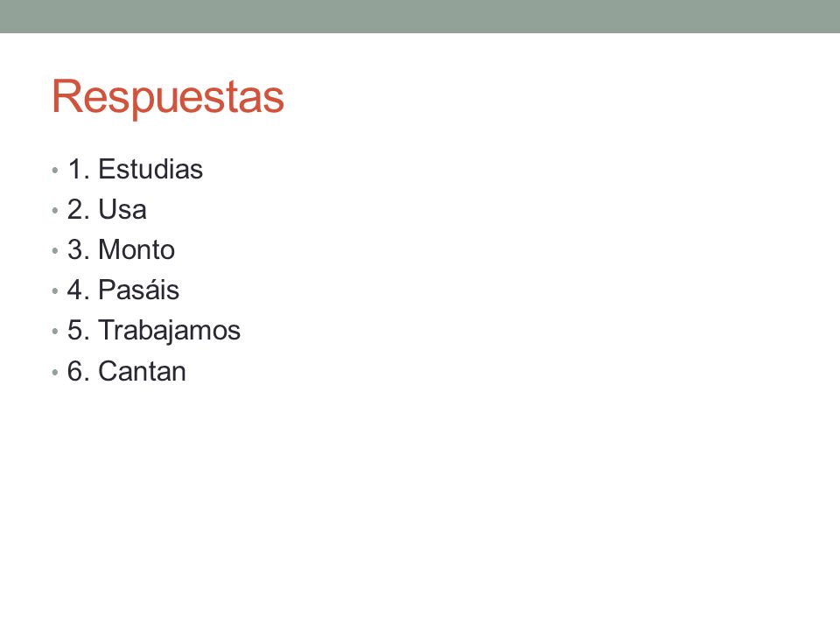Select the word Cantan

point(142,371)
